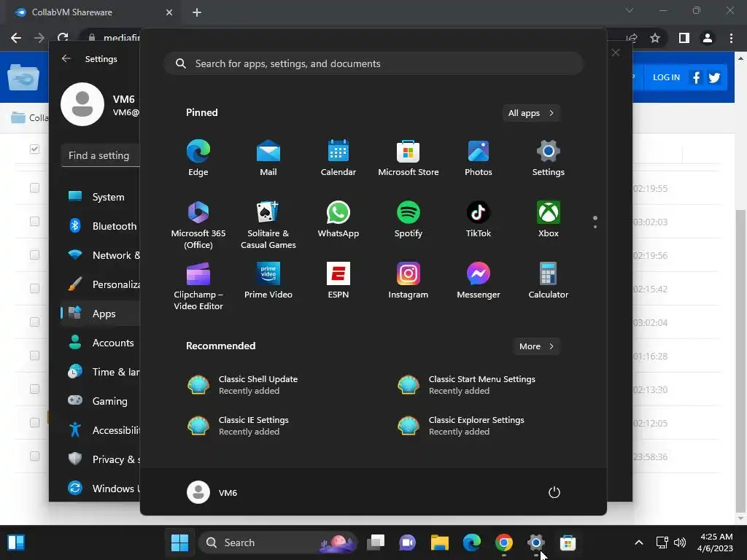Launch TikTok pinned app
747x560 pixels.
tap(479, 219)
